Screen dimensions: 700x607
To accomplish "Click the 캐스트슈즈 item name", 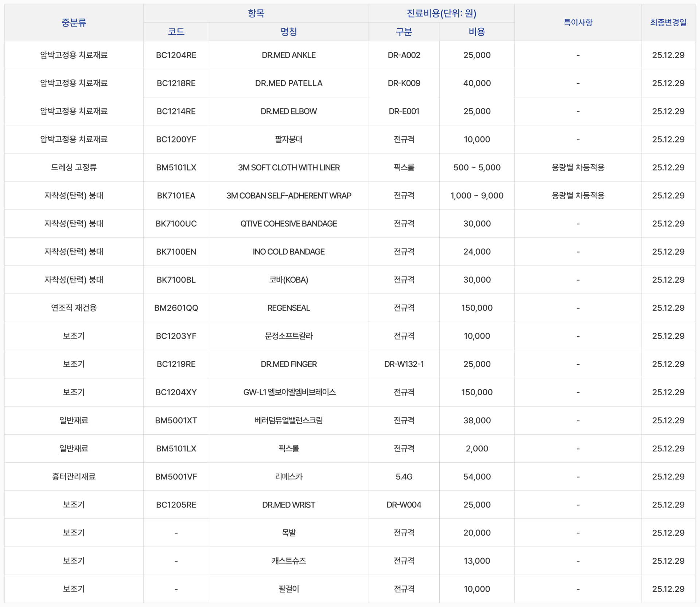I will click(x=288, y=561).
